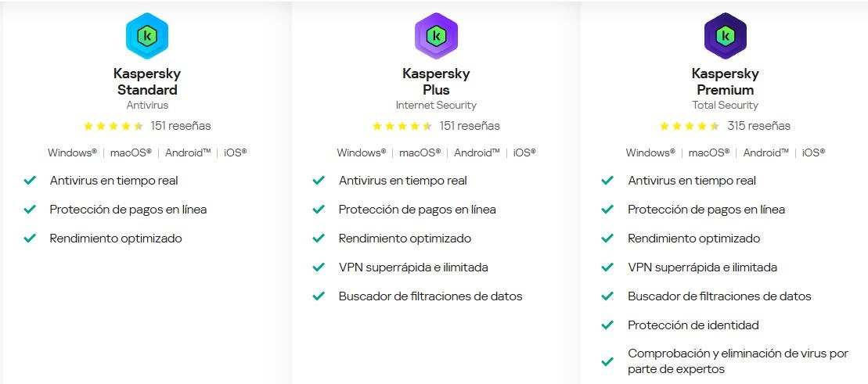Click the Kaspersky Plus purple hexagon icon

tap(436, 36)
